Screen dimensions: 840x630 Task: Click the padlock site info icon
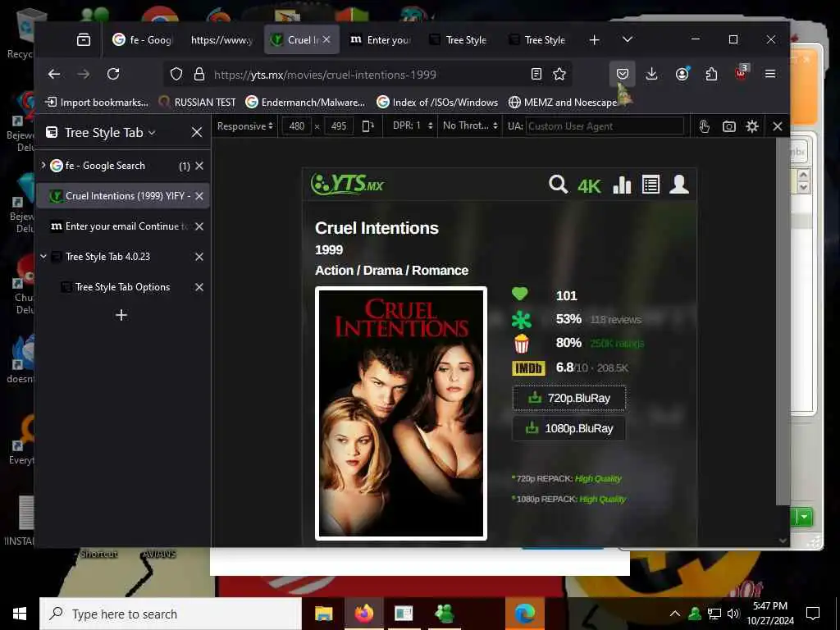coord(199,74)
